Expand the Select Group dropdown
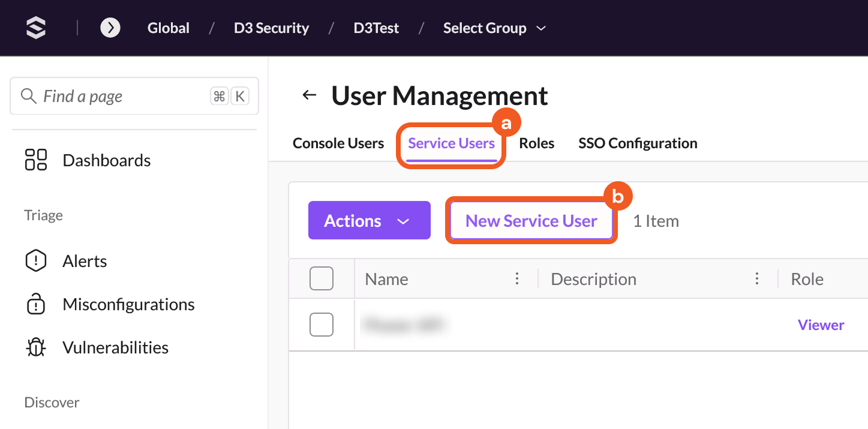Image resolution: width=868 pixels, height=429 pixels. 494,28
